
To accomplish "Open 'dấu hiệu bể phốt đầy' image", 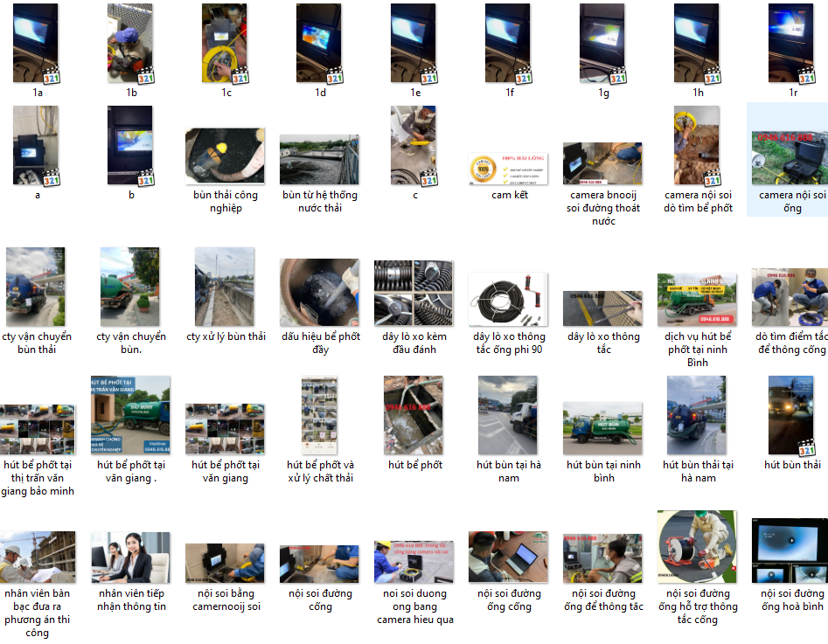I will click(x=319, y=292).
